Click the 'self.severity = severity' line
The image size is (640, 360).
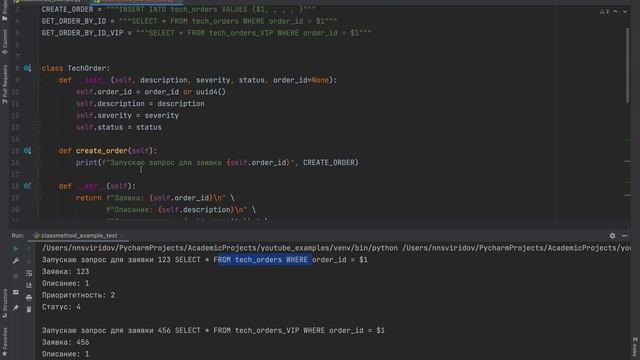click(x=127, y=116)
